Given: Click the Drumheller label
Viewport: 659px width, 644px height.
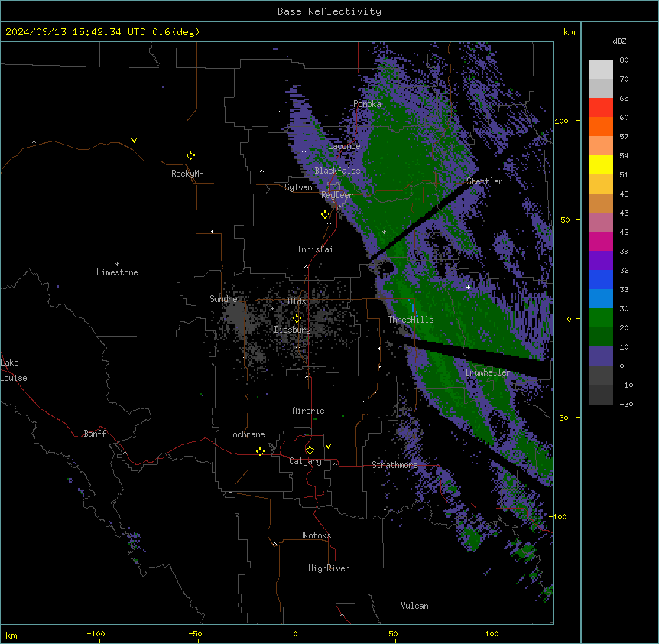Looking at the screenshot, I should tap(488, 372).
